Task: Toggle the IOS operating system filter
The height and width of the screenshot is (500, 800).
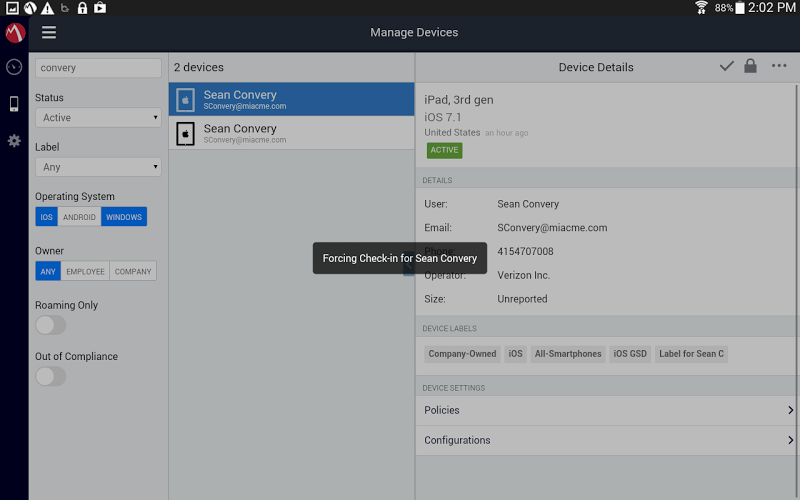Action: point(46,217)
